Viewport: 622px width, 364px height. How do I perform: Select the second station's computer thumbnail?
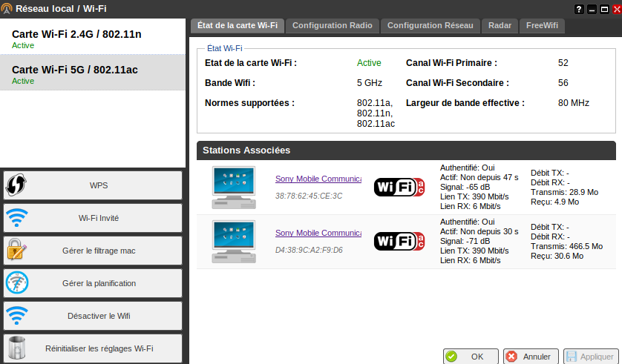[x=232, y=241]
